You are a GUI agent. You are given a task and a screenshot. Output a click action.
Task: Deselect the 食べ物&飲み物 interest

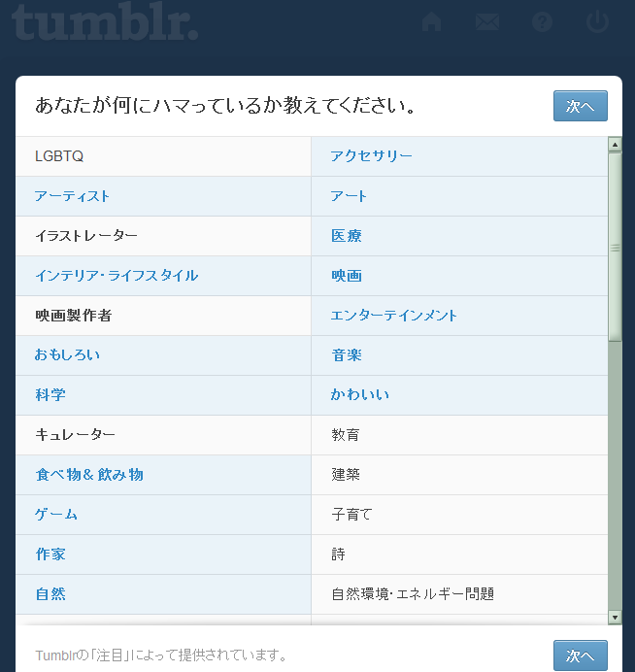163,475
